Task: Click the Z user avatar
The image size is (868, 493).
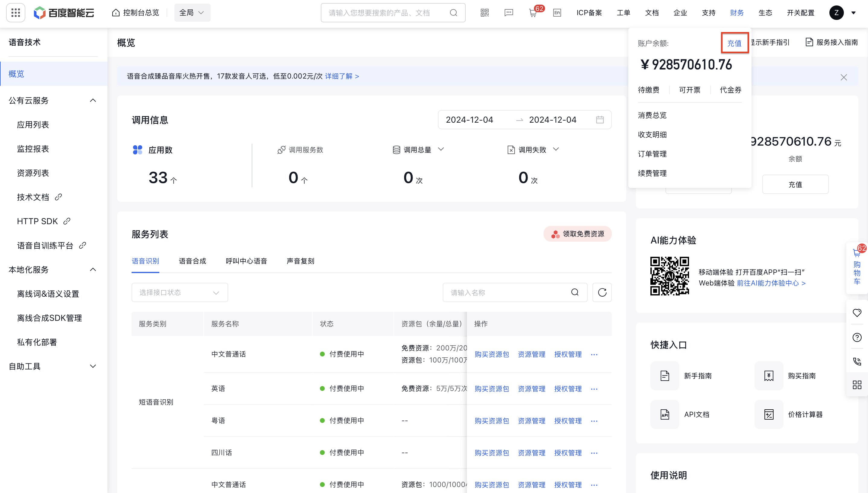Action: pos(836,13)
